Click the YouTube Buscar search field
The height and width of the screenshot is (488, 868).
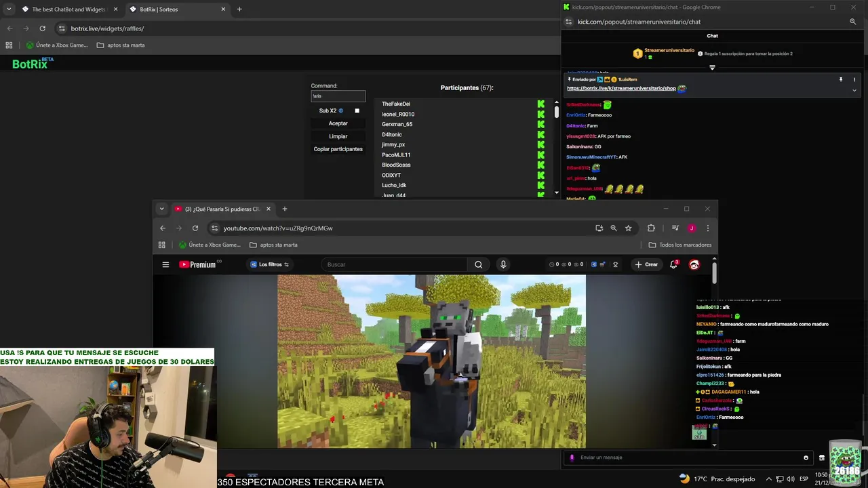coord(395,264)
